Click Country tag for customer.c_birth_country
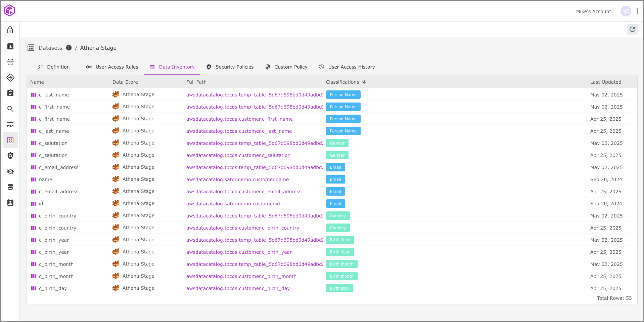Viewport: 644px width, 322px height. [338, 228]
